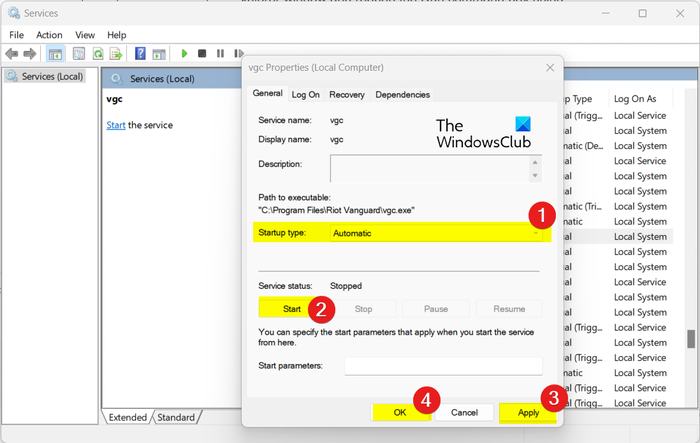This screenshot has width=700, height=443.
Task: Start service with the green play toolbar icon
Action: 184,54
